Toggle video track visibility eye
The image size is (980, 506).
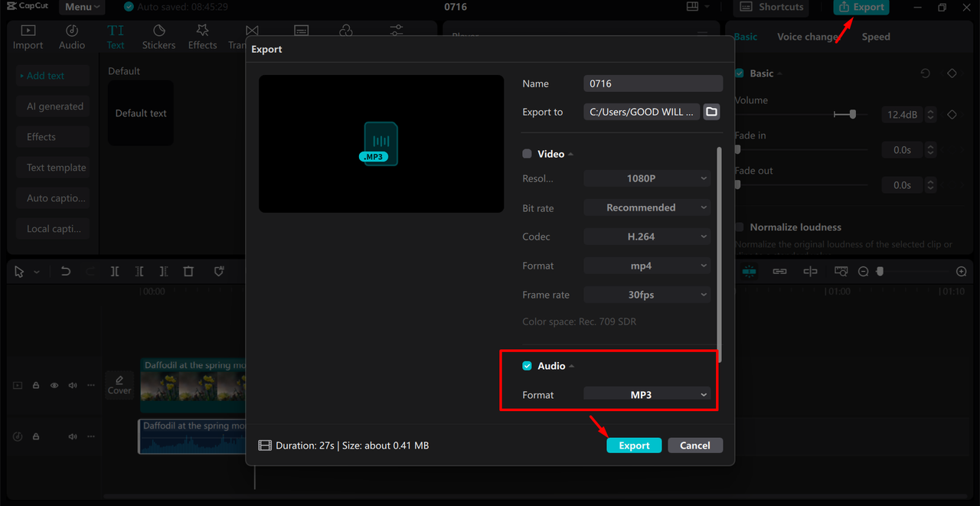coord(54,386)
